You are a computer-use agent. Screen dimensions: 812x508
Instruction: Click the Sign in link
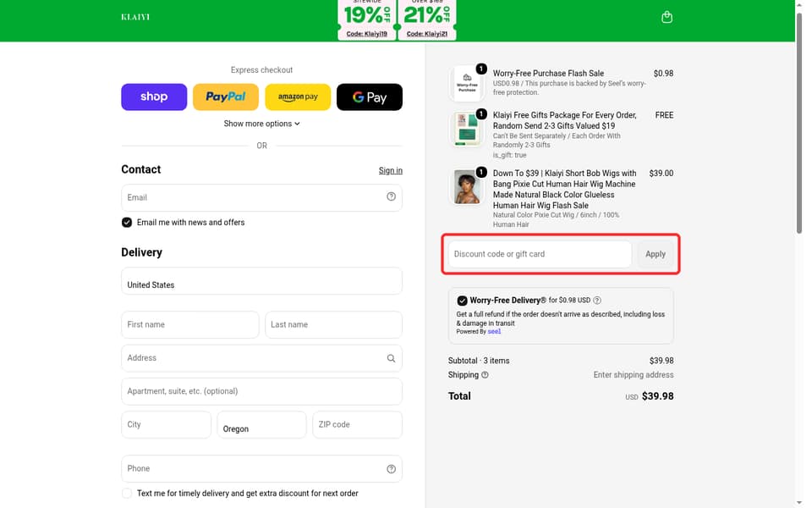pyautogui.click(x=391, y=170)
